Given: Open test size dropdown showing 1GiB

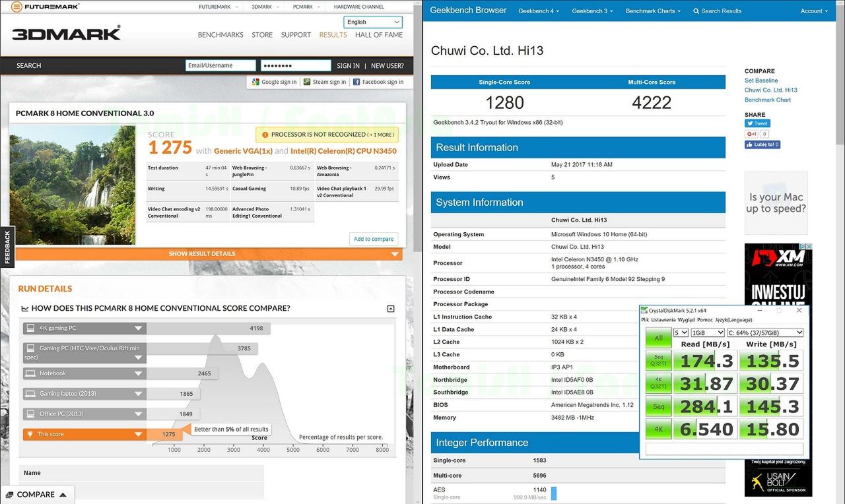Looking at the screenshot, I should [x=707, y=333].
